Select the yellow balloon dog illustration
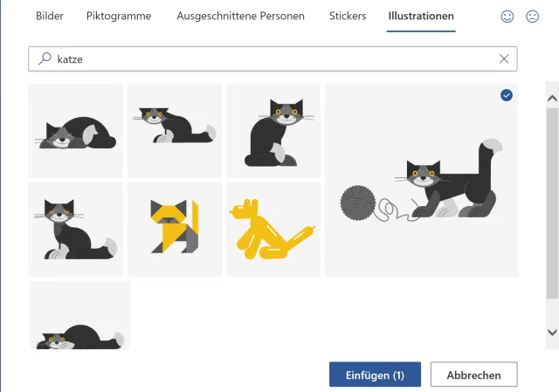Image resolution: width=559 pixels, height=392 pixels. click(x=273, y=229)
